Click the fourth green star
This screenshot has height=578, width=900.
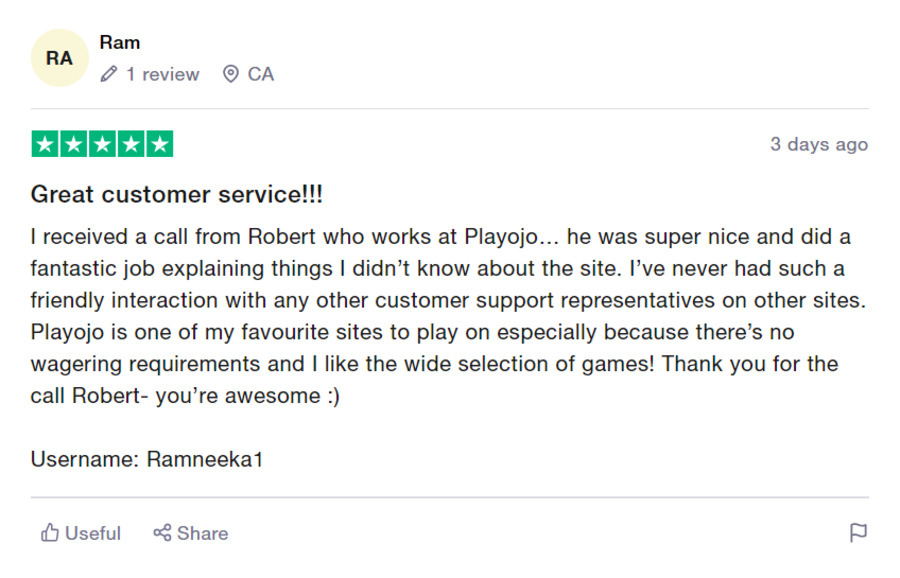point(131,144)
